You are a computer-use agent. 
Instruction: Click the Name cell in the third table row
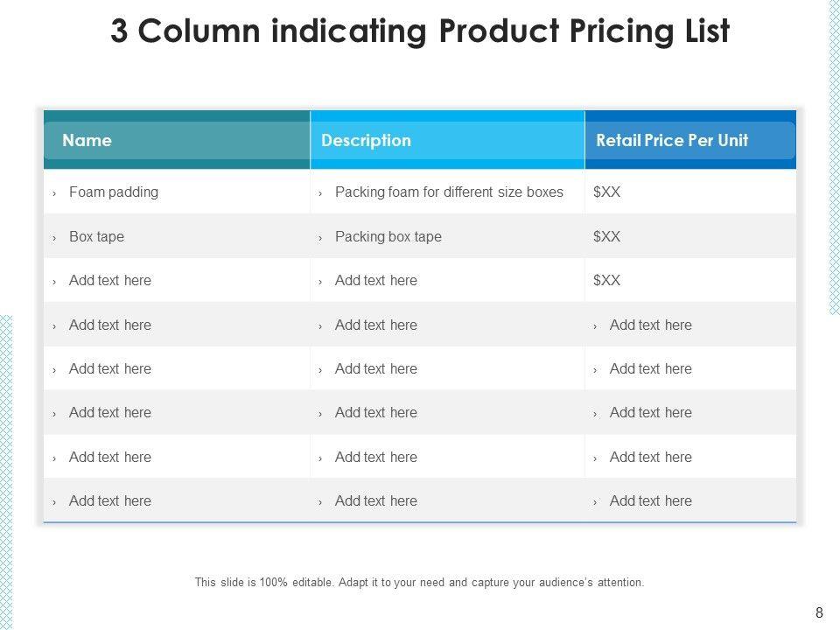tap(110, 280)
